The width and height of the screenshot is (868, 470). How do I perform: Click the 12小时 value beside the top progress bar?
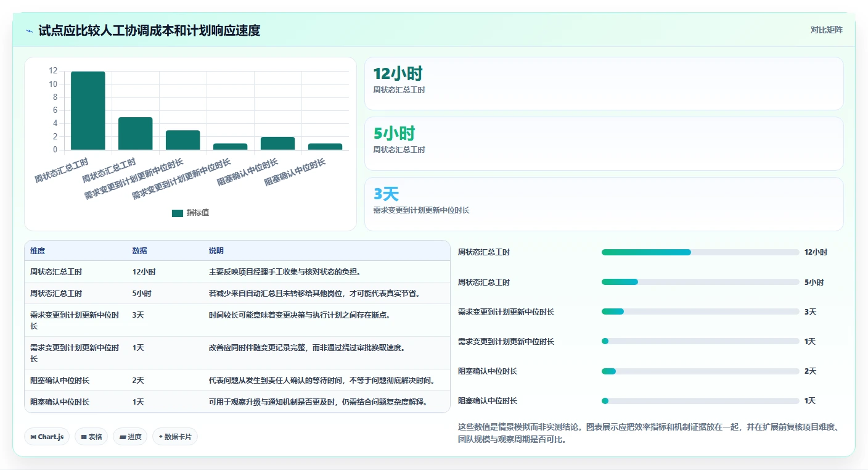tap(816, 252)
